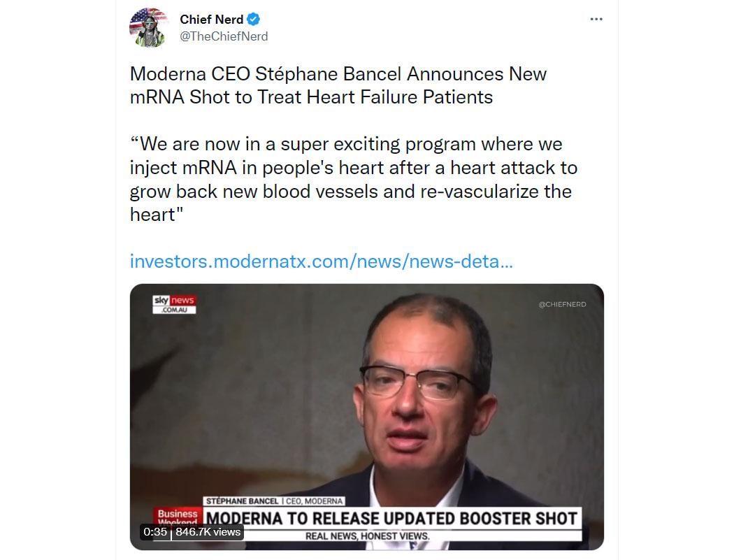734x560 pixels.
Task: Click the Business Weekend logo badge
Action: (178, 516)
